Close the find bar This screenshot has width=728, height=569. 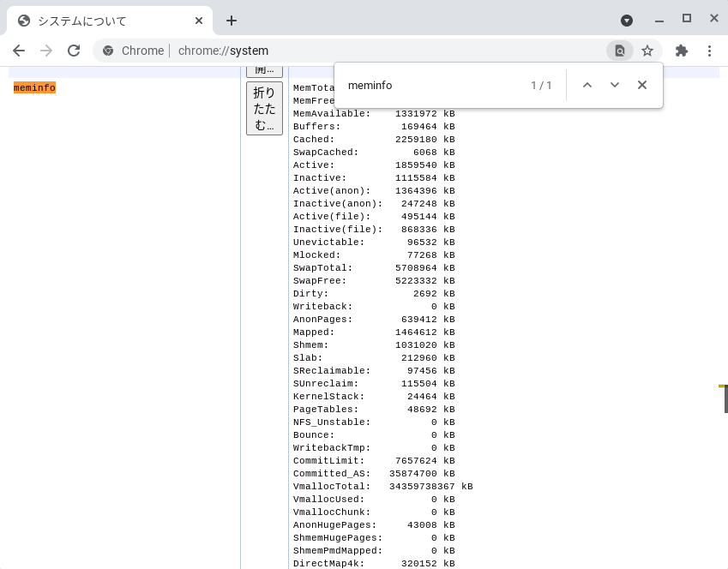point(642,85)
